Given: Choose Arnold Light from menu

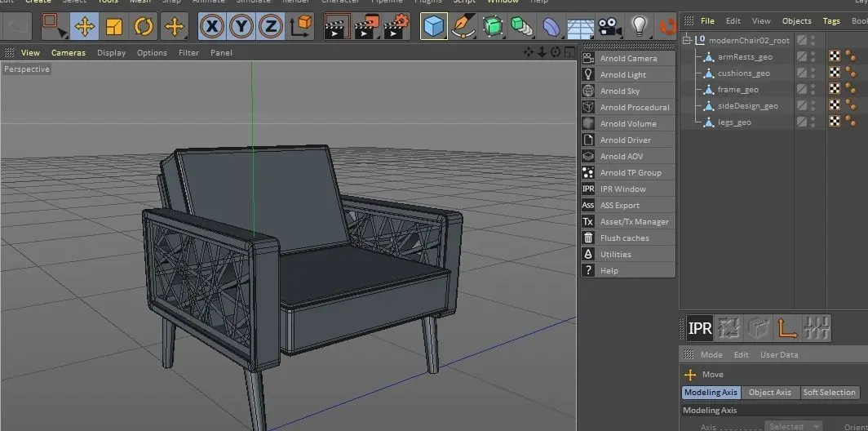Looking at the screenshot, I should click(628, 75).
